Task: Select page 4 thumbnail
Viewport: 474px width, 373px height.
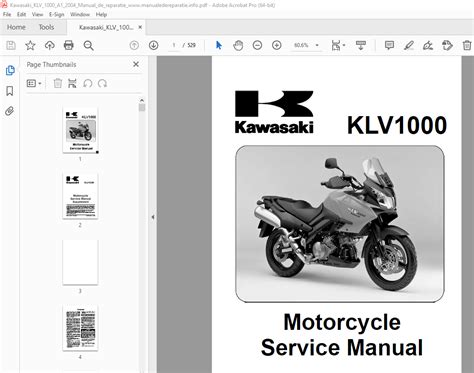Action: pos(80,328)
